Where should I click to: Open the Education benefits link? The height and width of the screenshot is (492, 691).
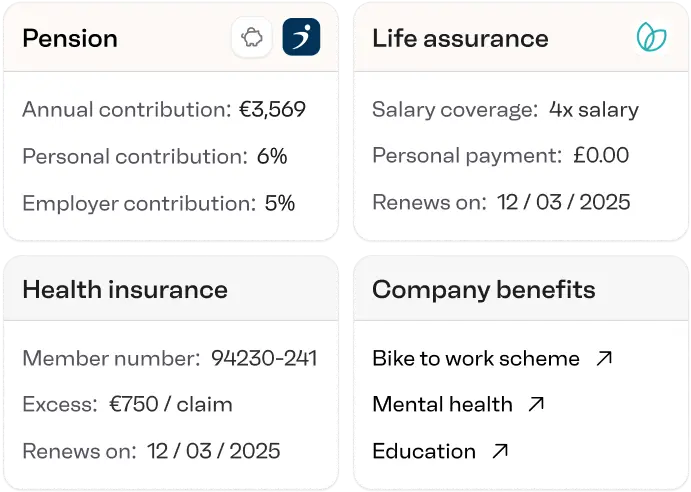pos(424,451)
